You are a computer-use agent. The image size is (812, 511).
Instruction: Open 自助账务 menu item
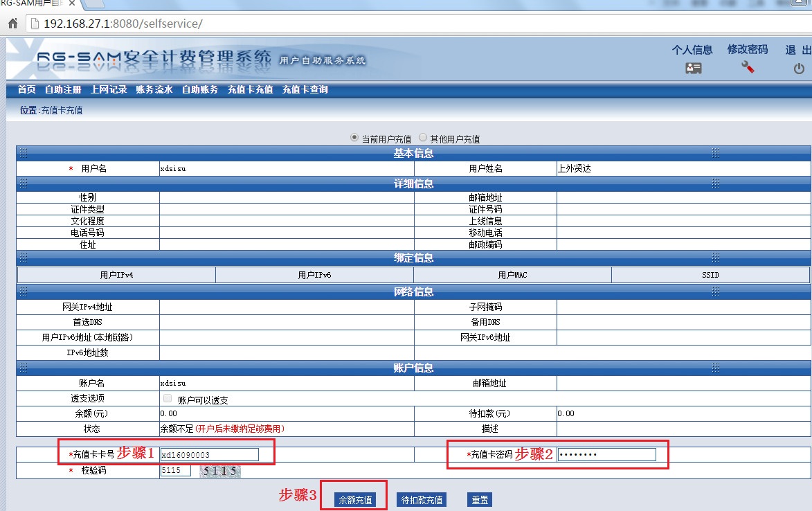click(200, 89)
